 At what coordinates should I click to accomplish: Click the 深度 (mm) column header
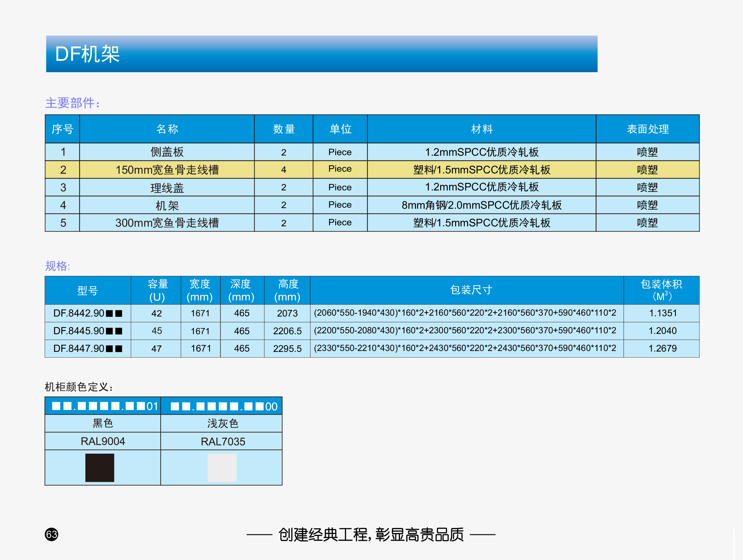[242, 290]
